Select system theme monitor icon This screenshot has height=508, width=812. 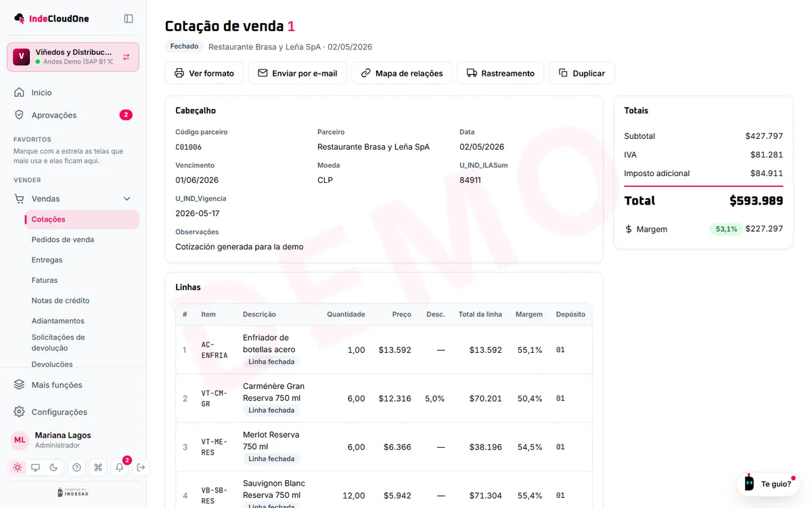tap(36, 467)
